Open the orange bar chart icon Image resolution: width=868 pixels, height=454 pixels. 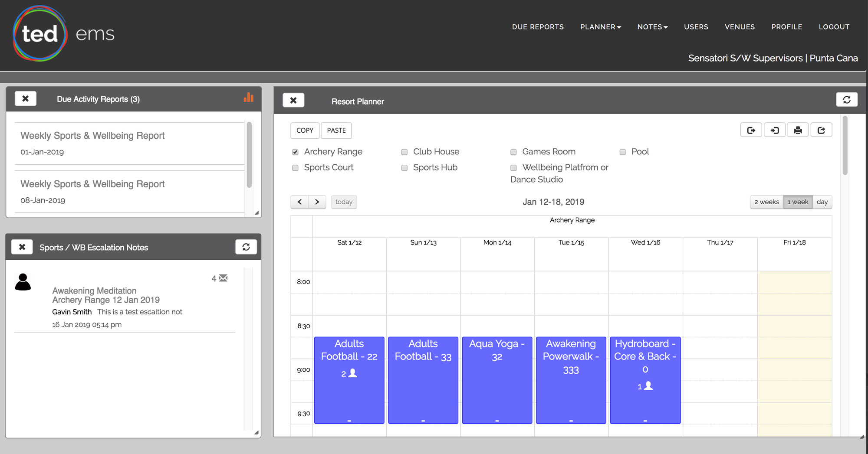coord(249,98)
